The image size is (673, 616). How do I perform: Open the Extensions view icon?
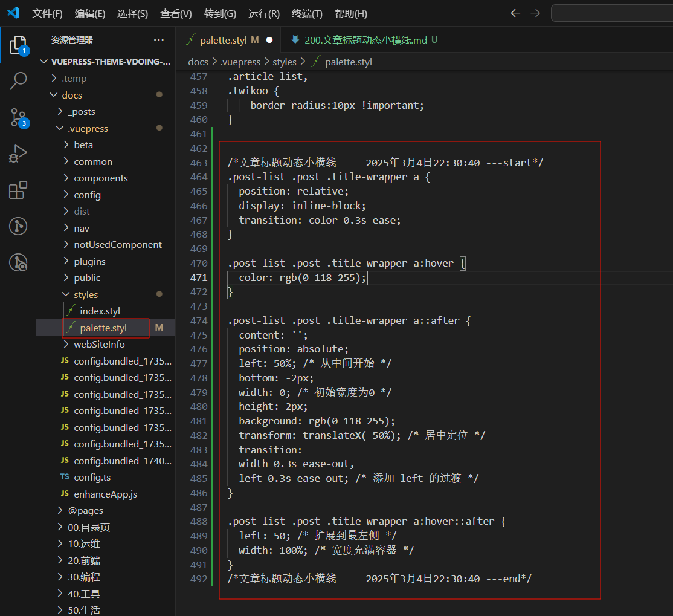point(18,190)
